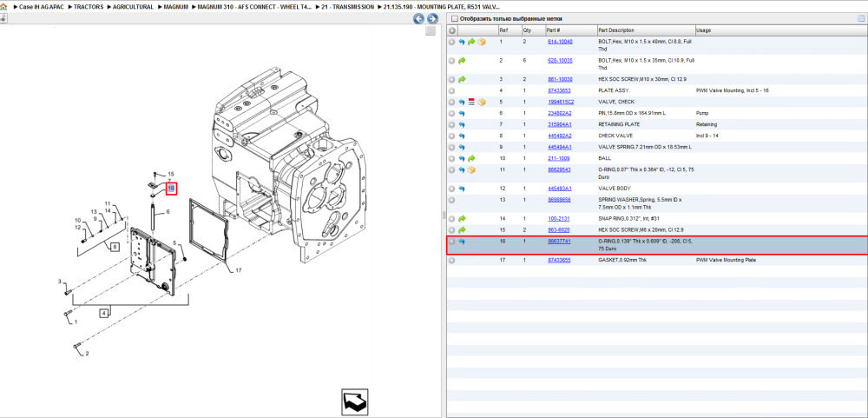Sort by the Part Description column header
This screenshot has width=868, height=418.
[x=616, y=30]
